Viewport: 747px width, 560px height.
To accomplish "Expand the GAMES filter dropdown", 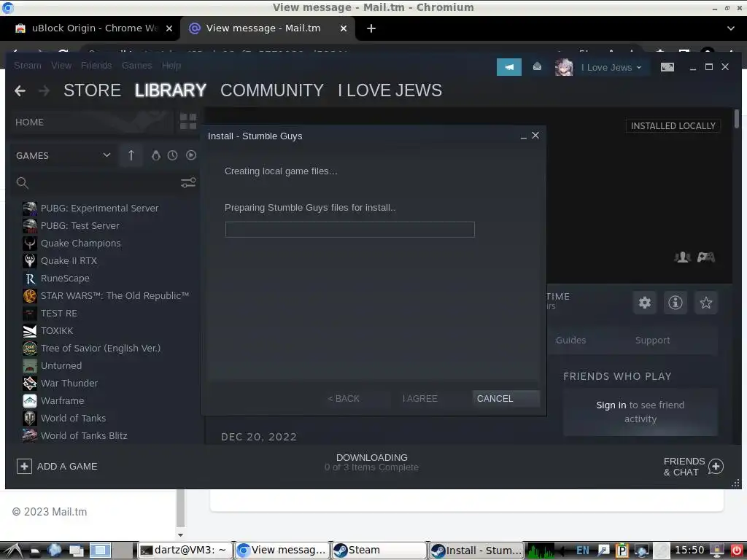I will (x=64, y=155).
